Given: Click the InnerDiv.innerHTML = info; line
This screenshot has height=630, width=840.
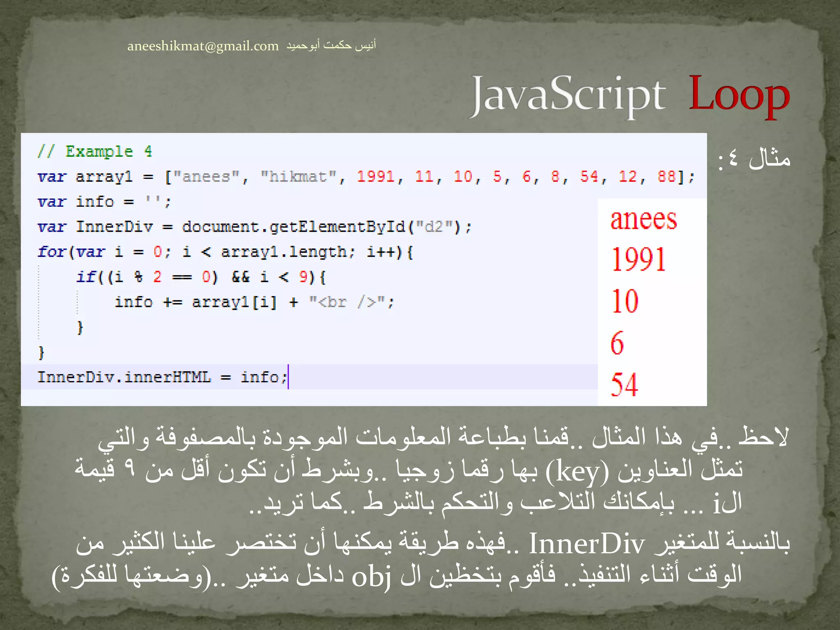Looking at the screenshot, I should click(162, 377).
